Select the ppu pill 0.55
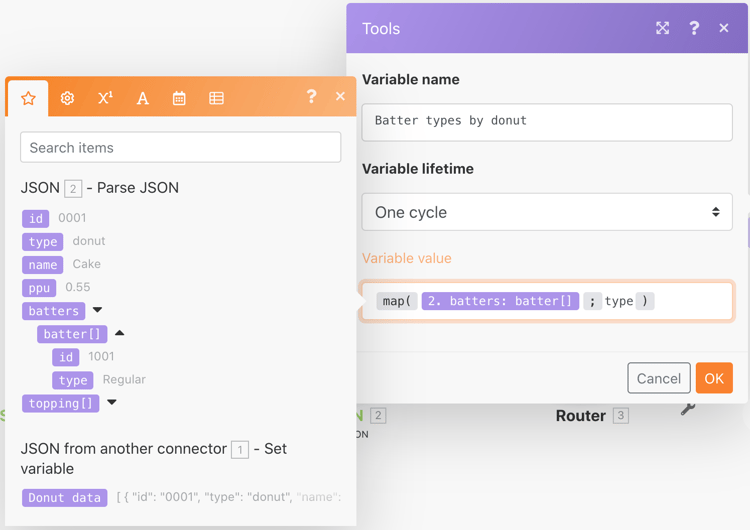 tap(39, 288)
